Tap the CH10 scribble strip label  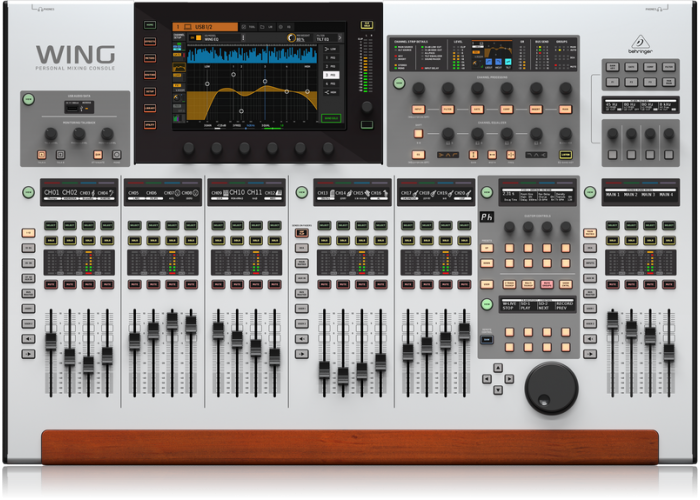point(237,192)
